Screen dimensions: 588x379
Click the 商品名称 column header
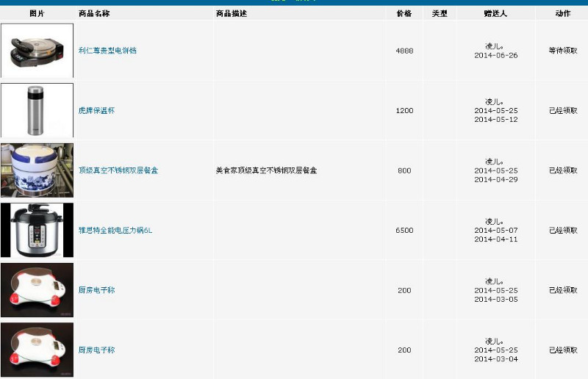coord(94,13)
